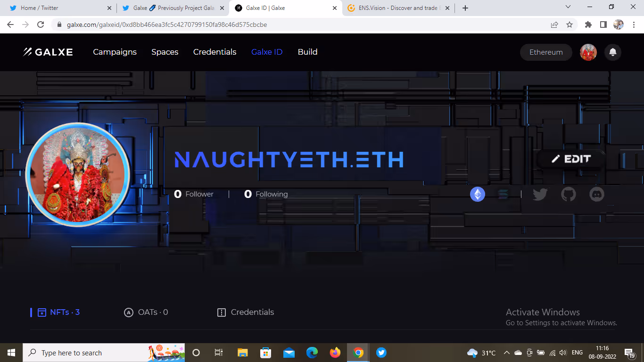Open the Ethereum network selector

[x=546, y=52]
